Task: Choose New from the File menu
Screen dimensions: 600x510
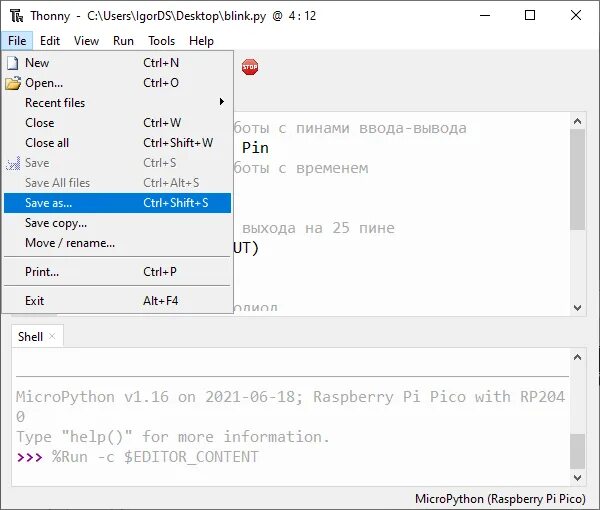Action: (x=117, y=63)
